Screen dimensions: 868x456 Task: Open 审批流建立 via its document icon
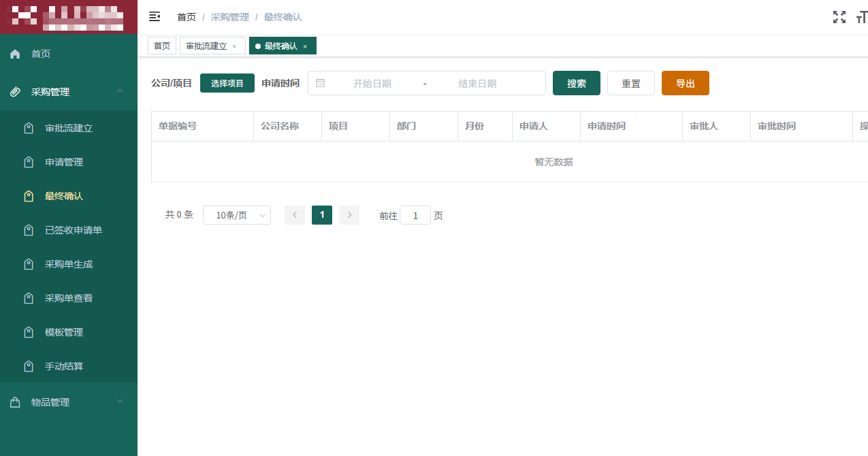point(28,127)
